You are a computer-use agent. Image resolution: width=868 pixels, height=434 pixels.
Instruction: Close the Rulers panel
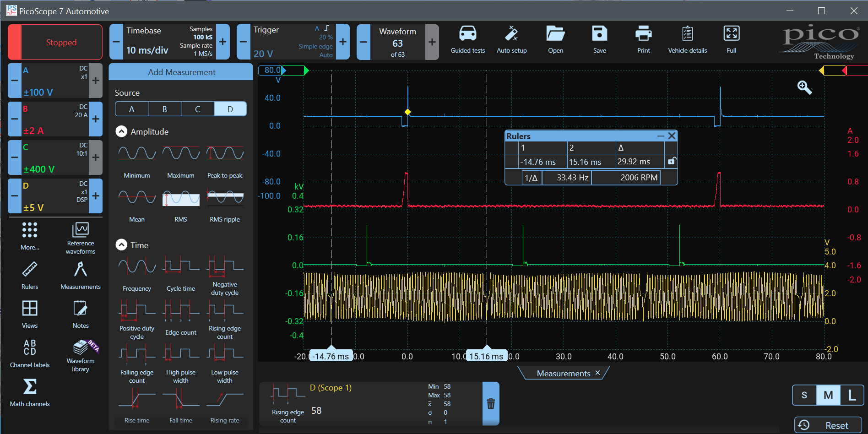(672, 136)
